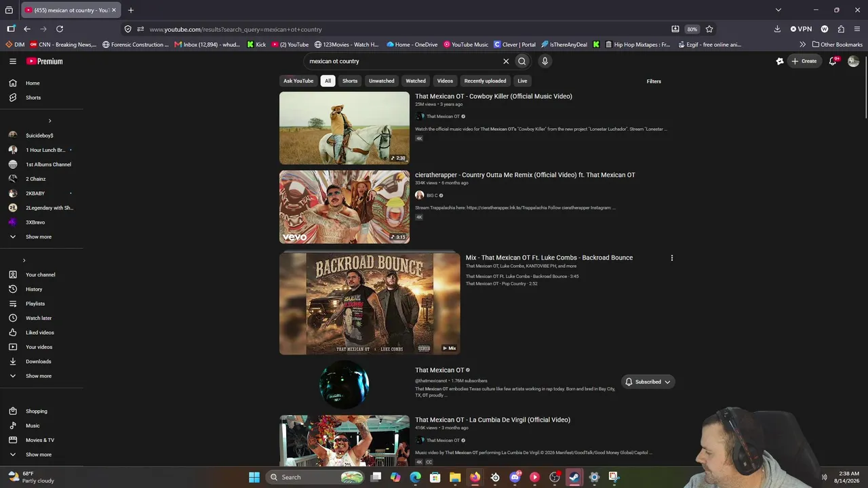Viewport: 868px width, 488px height.
Task: Open the Ask sparkle icon beside Create
Action: pos(780,61)
